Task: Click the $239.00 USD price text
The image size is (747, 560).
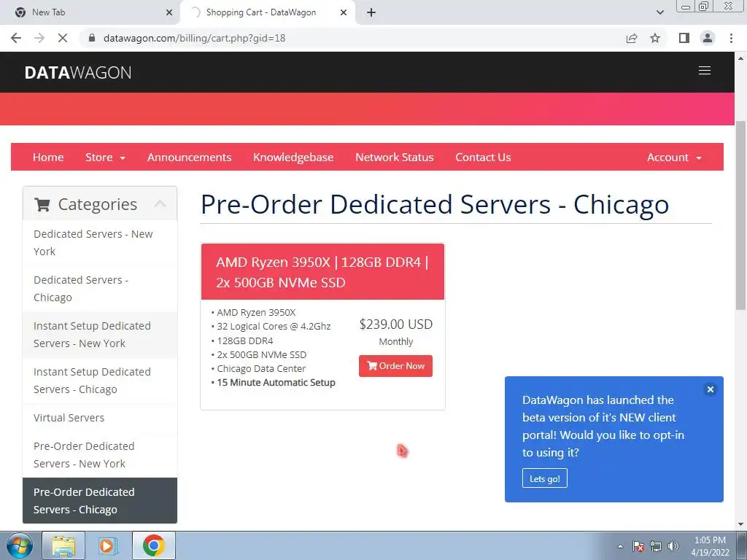Action: pos(396,324)
